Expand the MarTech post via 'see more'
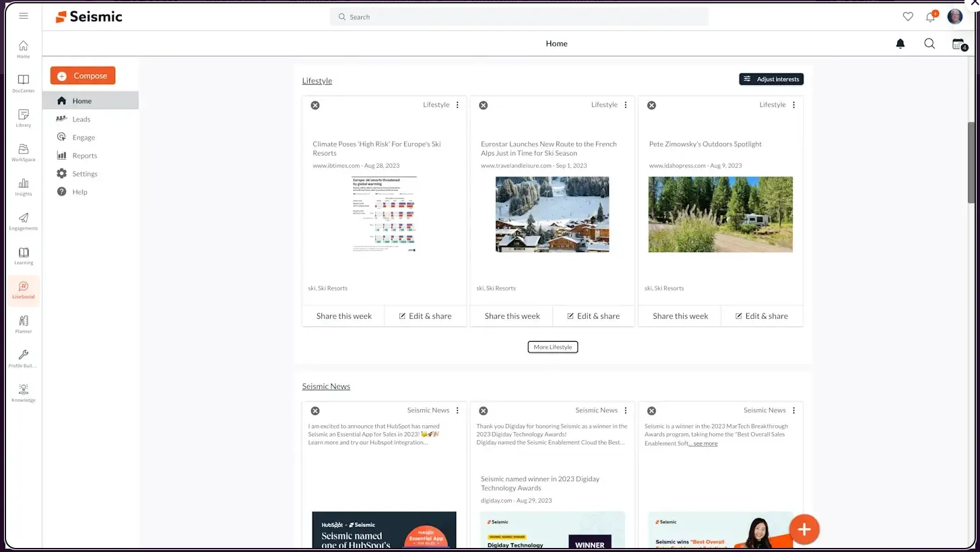Viewport: 980px width, 552px height. coord(704,443)
